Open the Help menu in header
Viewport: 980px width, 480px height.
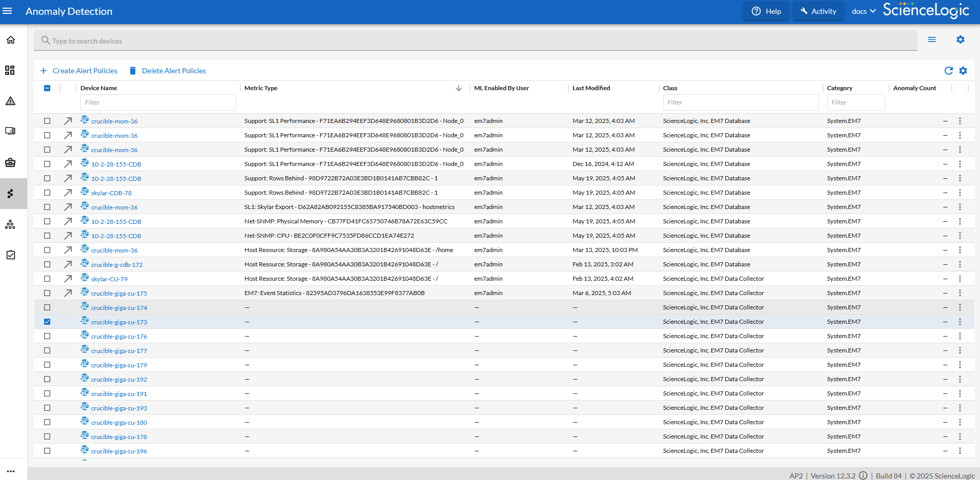pyautogui.click(x=766, y=11)
